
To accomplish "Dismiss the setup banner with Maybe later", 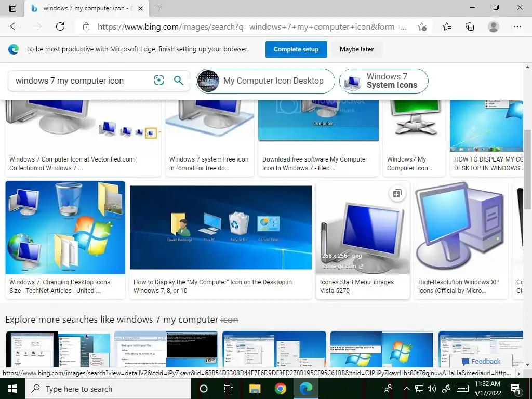I will (356, 49).
